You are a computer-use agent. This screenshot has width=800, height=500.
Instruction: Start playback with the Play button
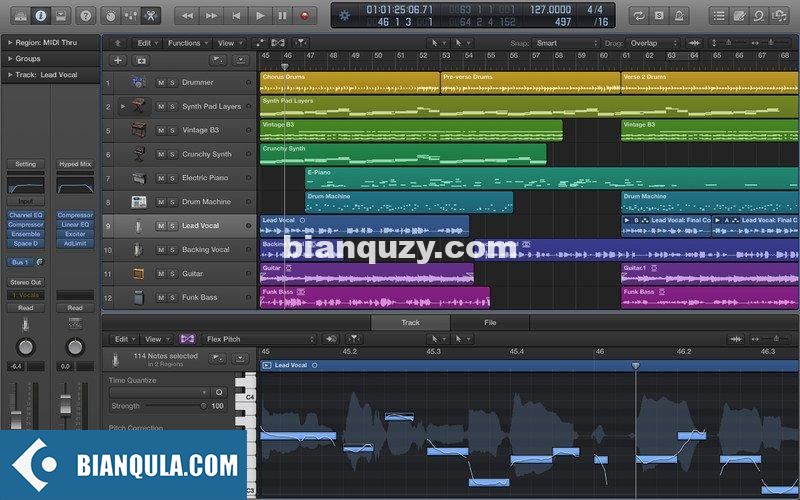pyautogui.click(x=260, y=16)
